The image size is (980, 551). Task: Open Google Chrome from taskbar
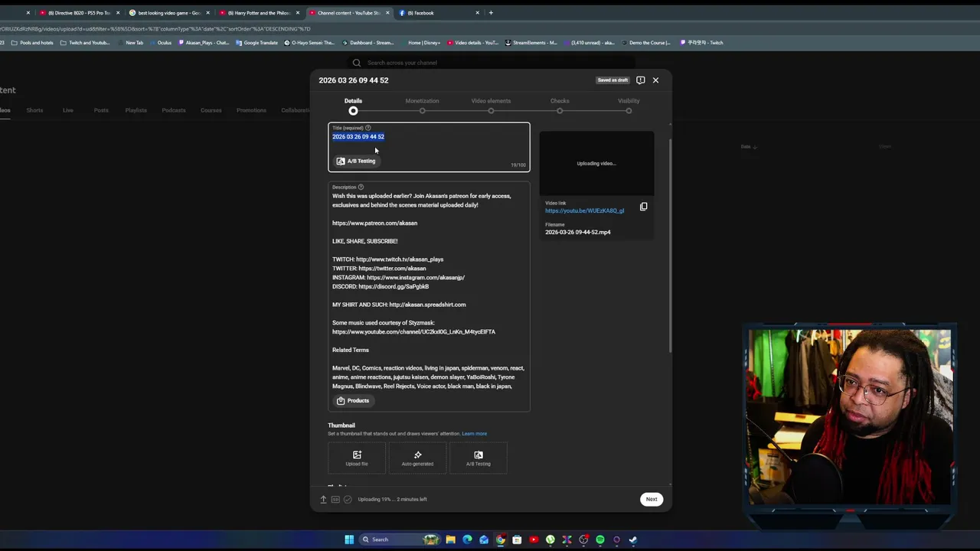501,540
